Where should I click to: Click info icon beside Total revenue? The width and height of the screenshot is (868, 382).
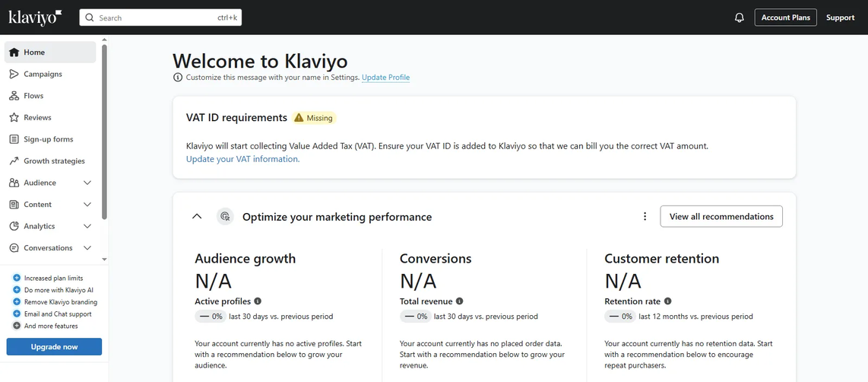pyautogui.click(x=460, y=301)
